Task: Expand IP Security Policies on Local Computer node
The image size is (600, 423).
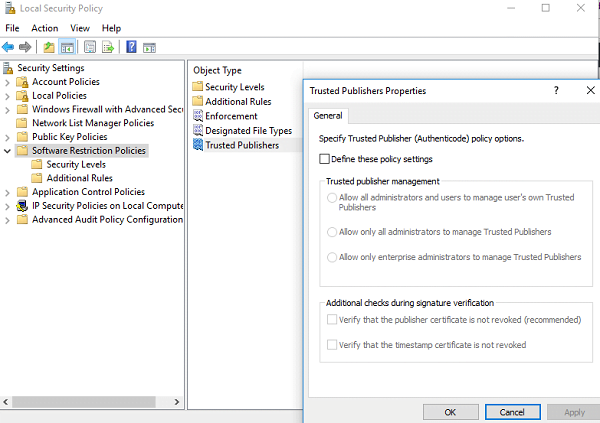Action: (7, 206)
